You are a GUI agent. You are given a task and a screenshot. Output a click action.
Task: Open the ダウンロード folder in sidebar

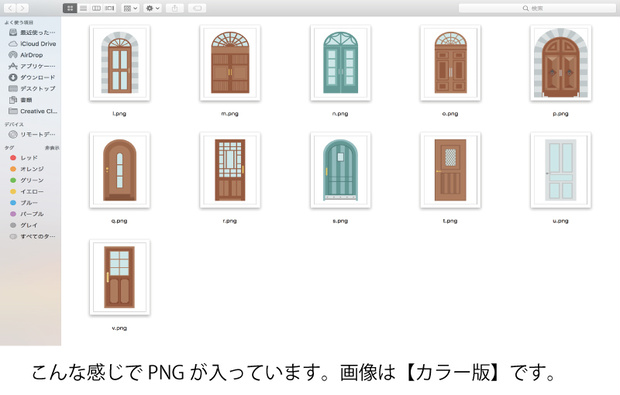point(32,77)
